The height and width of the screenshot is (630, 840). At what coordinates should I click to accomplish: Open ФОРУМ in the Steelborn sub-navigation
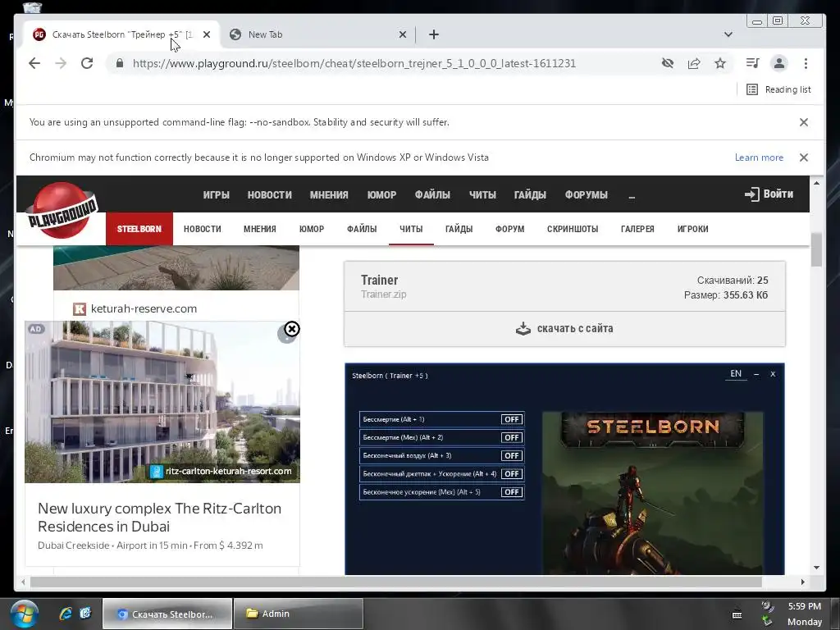[509, 229]
